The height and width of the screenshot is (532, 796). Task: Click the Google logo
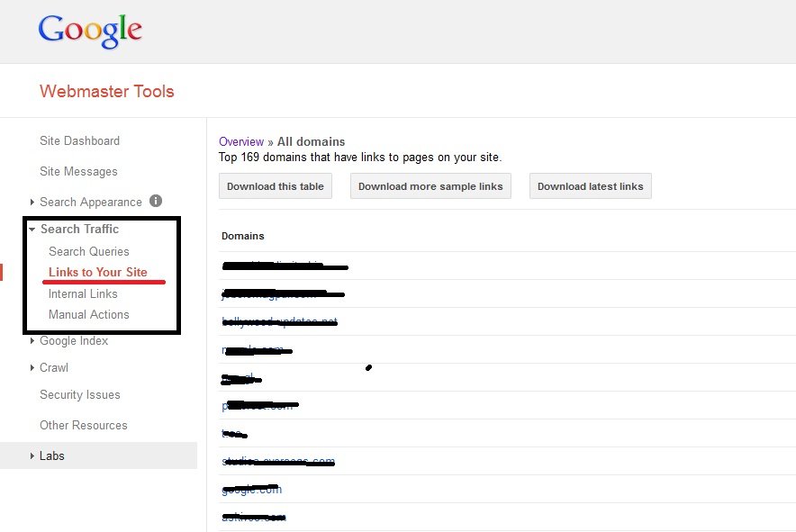(x=90, y=31)
